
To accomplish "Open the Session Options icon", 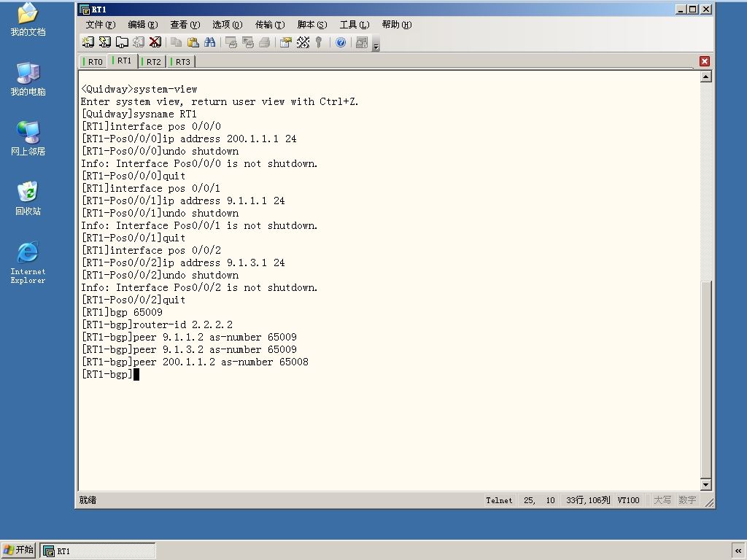I will coord(286,42).
